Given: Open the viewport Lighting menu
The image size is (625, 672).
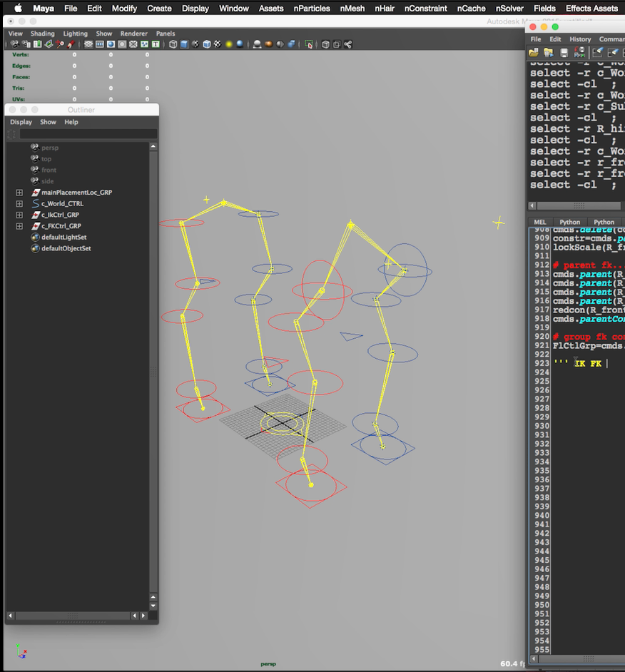Looking at the screenshot, I should 75,34.
